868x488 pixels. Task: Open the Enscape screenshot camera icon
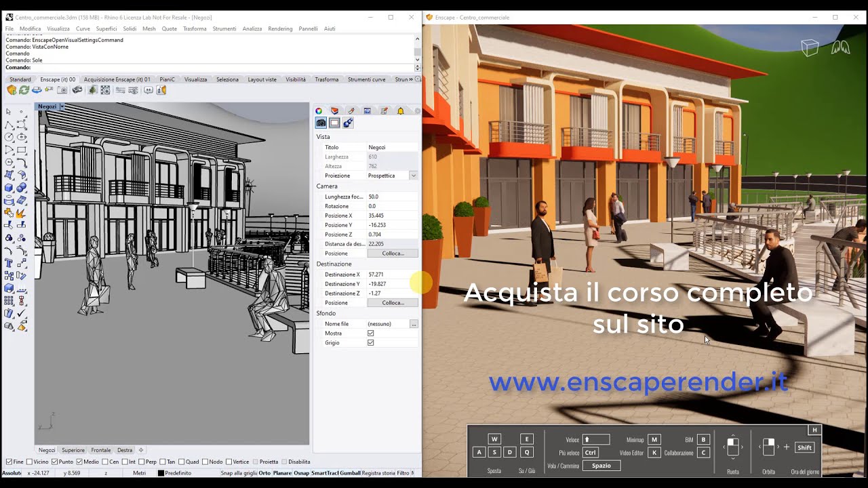62,90
